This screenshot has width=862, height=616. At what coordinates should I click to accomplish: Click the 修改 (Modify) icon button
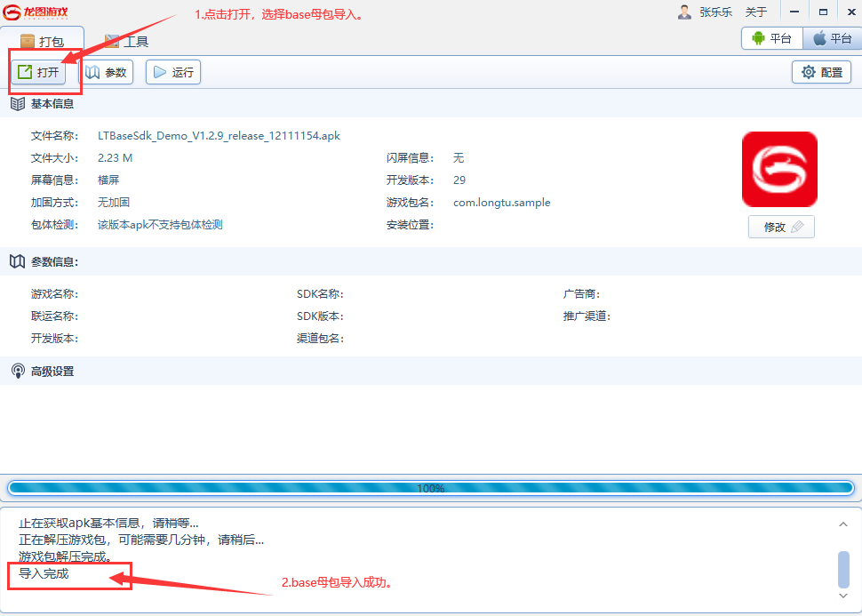(x=781, y=227)
